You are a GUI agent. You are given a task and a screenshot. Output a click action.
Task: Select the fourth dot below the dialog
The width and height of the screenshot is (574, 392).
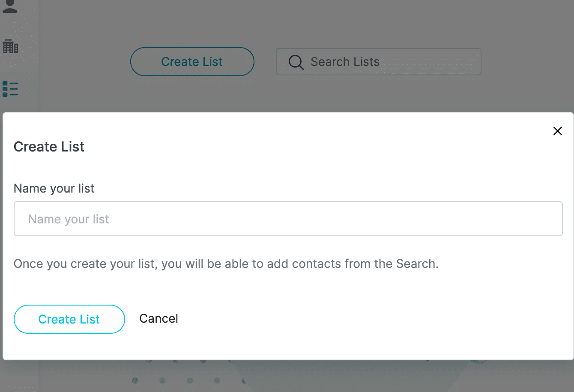(217, 380)
